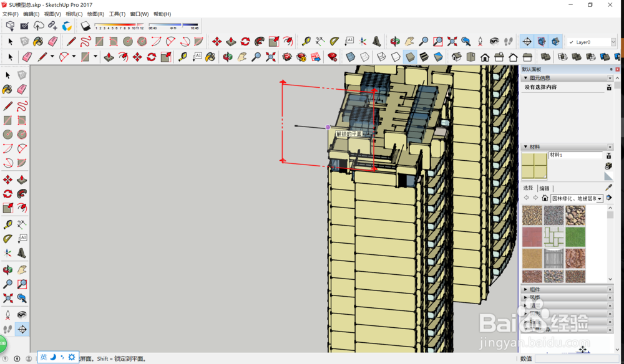Select the 3D Text tool in top toolbar

pyautogui.click(x=376, y=41)
